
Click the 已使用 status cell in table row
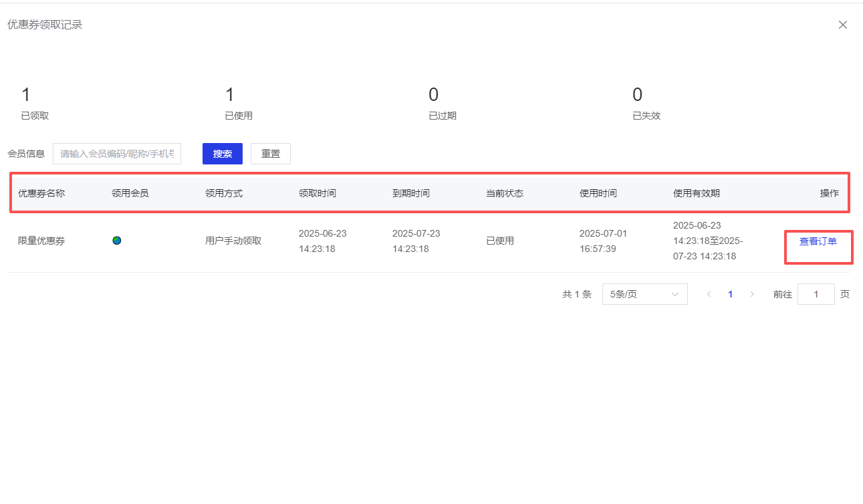[500, 241]
